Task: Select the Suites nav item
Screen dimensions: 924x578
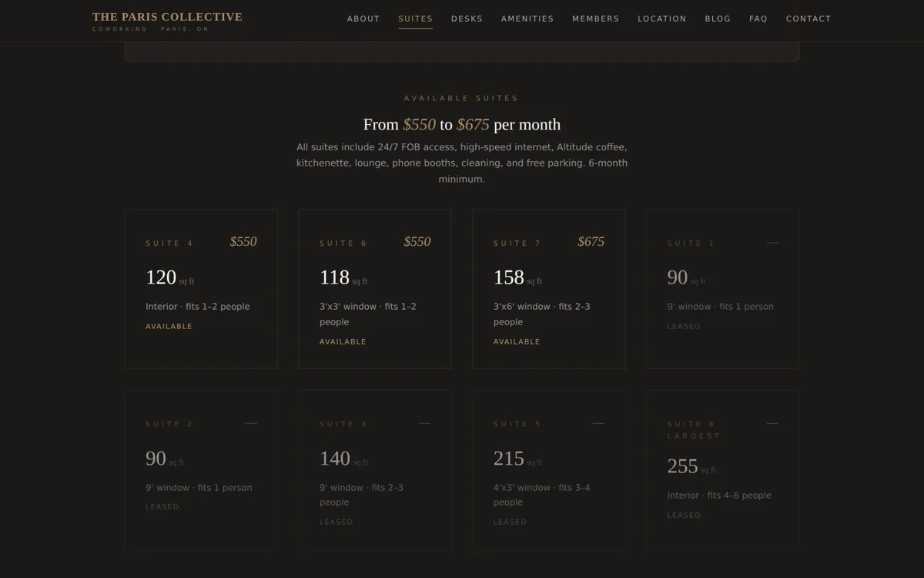Action: click(x=416, y=18)
